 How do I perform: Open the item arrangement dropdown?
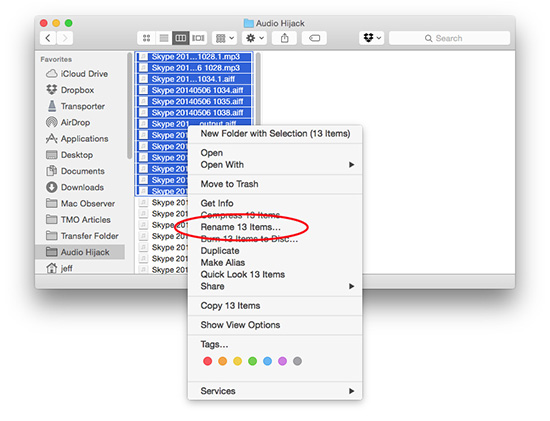point(224,38)
